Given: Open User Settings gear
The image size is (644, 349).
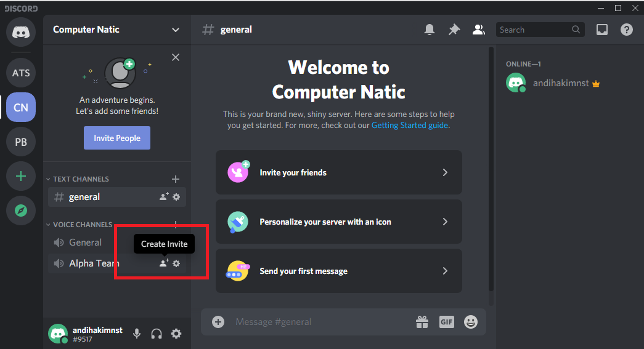Looking at the screenshot, I should 176,334.
